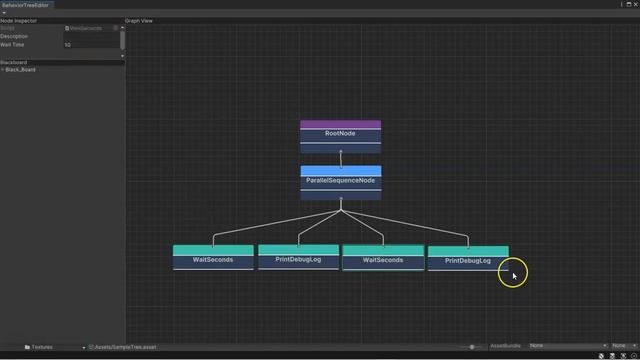The height and width of the screenshot is (360, 640).
Task: Click the Node Inspector scrollbar thumb
Action: tap(122, 40)
